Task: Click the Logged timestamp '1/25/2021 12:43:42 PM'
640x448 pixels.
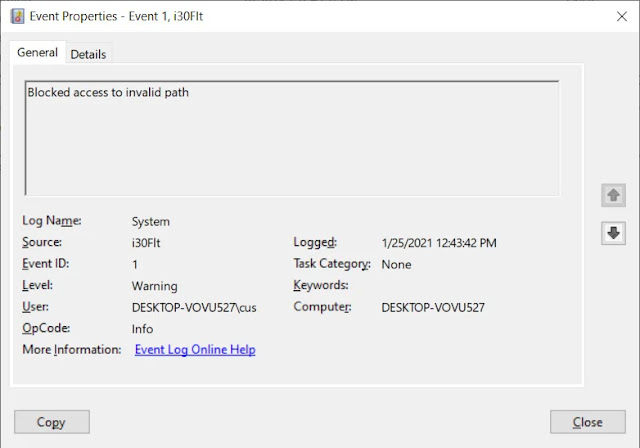Action: (x=439, y=243)
